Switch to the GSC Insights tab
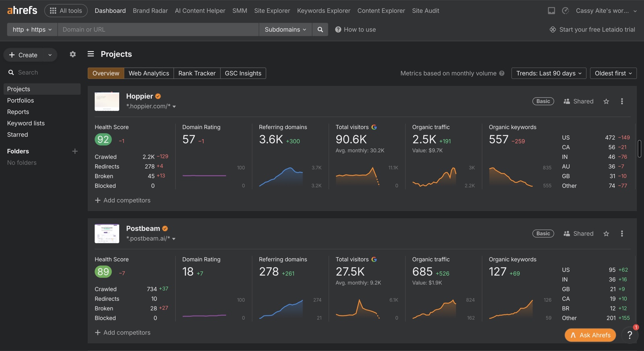 tap(243, 73)
